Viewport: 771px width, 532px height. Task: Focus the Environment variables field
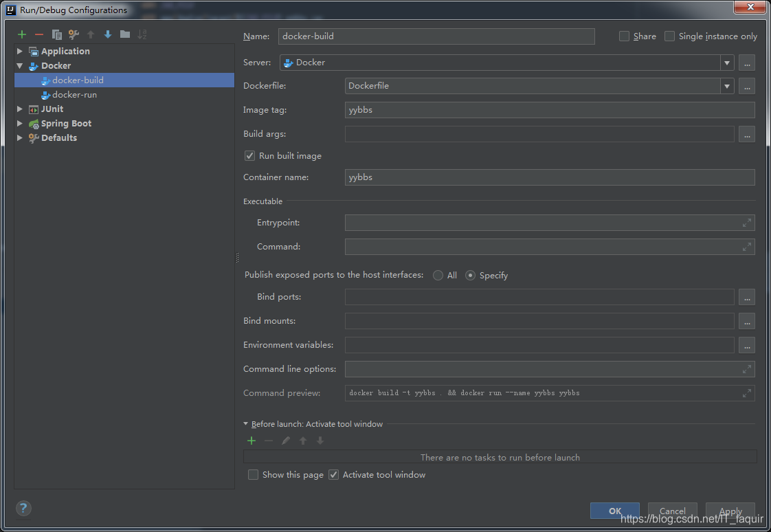point(539,345)
